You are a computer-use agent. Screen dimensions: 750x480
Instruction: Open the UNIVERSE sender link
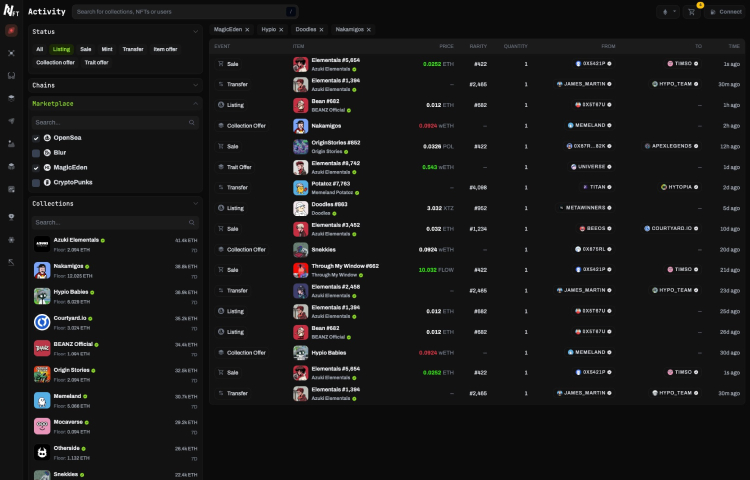pyautogui.click(x=591, y=167)
